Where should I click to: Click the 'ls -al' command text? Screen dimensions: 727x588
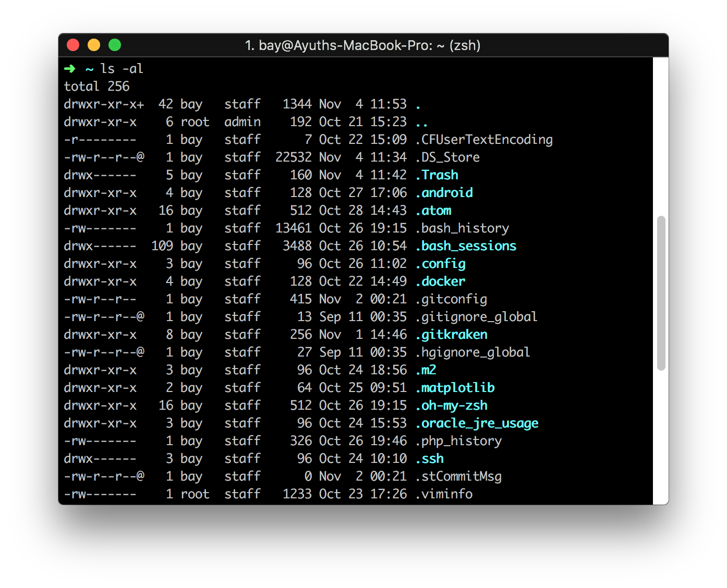[122, 69]
